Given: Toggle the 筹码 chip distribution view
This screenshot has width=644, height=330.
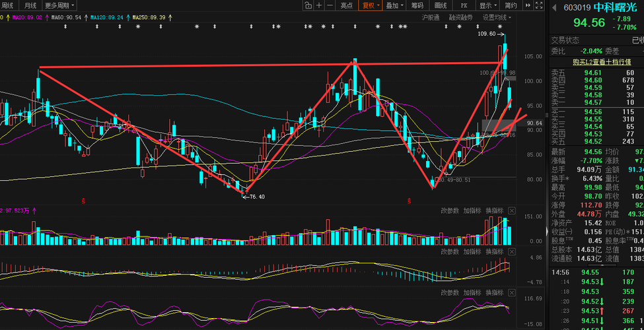Looking at the screenshot, I should (x=417, y=5).
